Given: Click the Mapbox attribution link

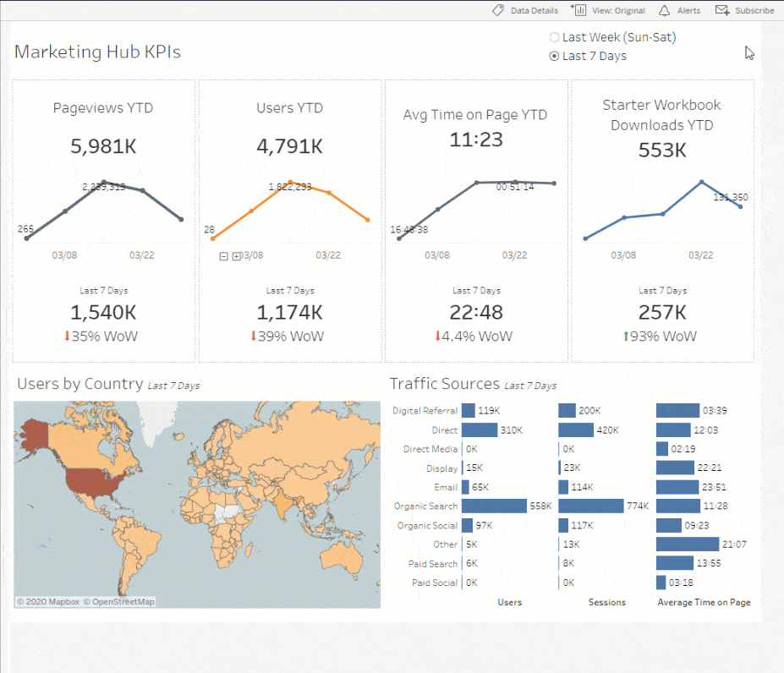Looking at the screenshot, I should tap(47, 602).
